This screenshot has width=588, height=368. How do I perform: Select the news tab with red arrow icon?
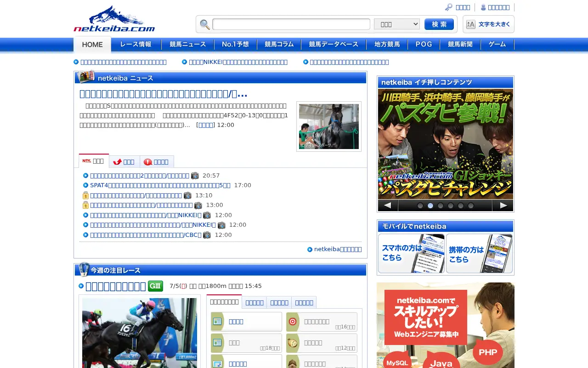(124, 161)
